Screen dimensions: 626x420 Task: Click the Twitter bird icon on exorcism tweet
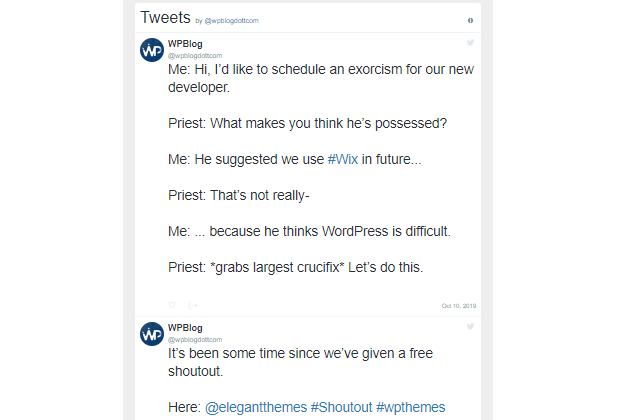470,42
